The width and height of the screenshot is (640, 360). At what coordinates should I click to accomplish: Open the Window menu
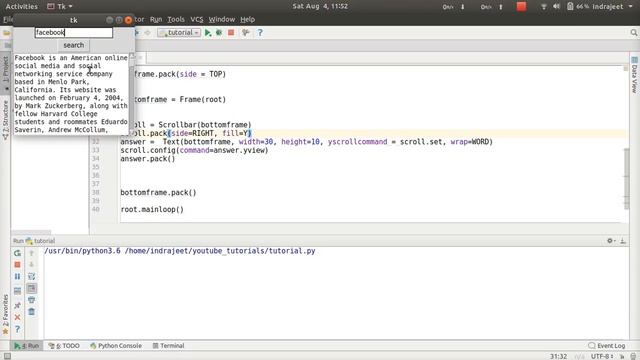click(222, 20)
